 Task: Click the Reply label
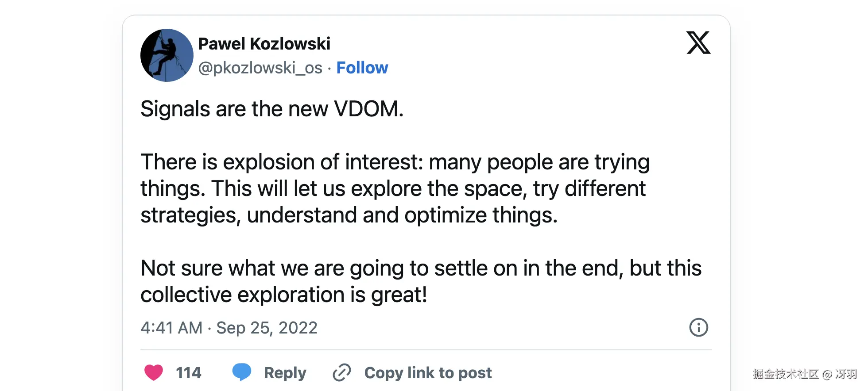285,373
